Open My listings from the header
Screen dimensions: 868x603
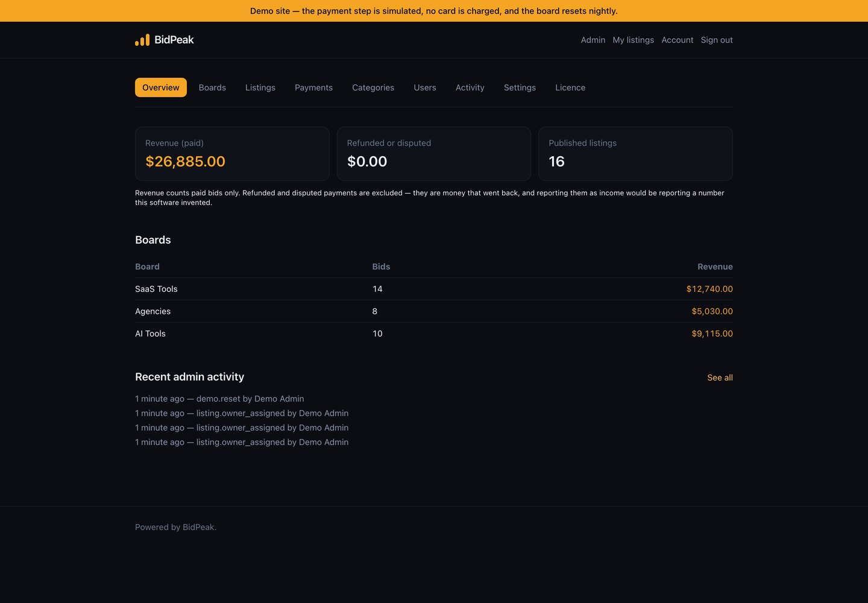tap(633, 40)
